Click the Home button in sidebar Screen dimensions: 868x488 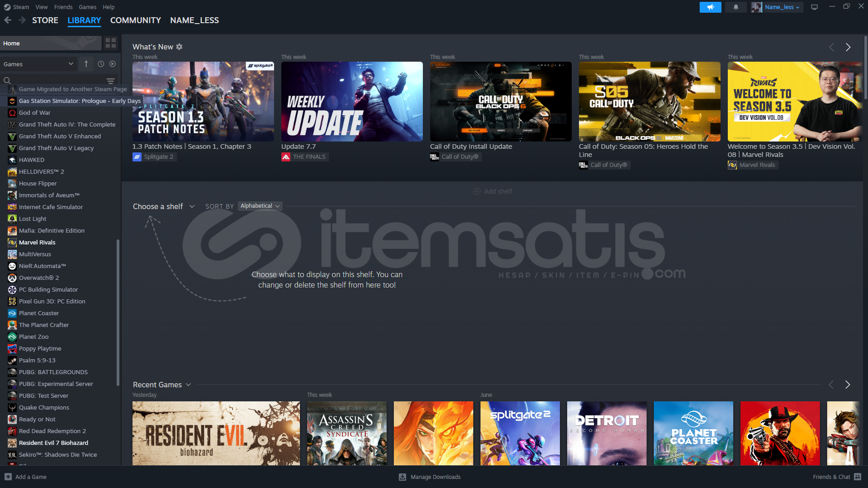pyautogui.click(x=51, y=43)
